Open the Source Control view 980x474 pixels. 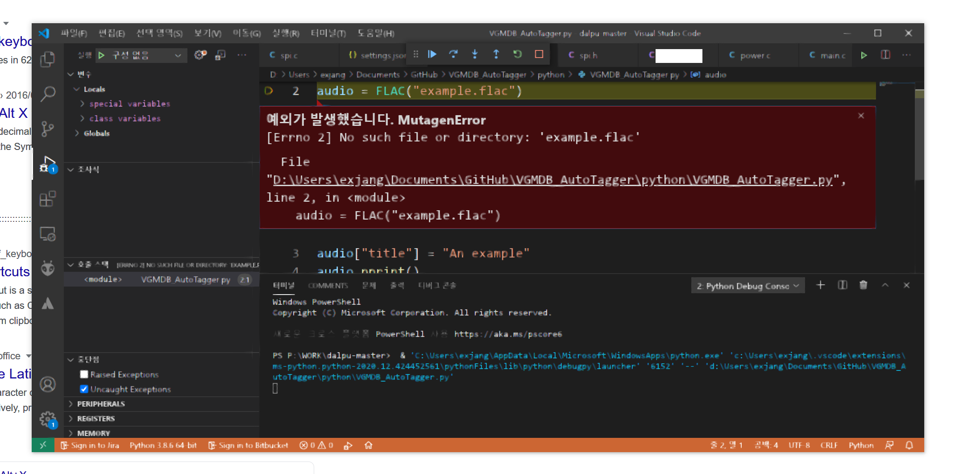(x=48, y=129)
